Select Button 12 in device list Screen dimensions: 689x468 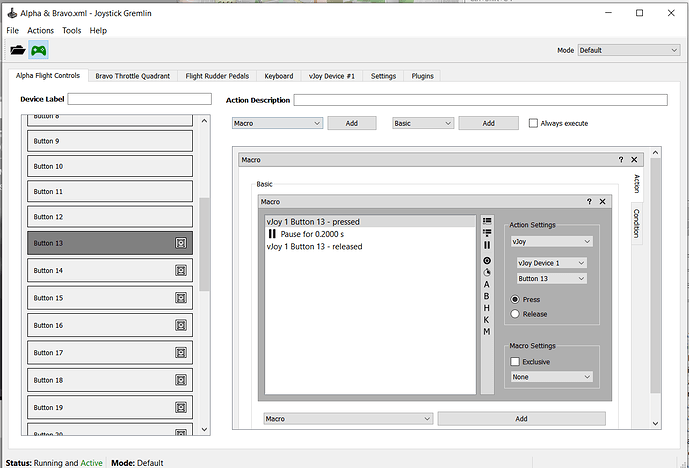point(110,217)
